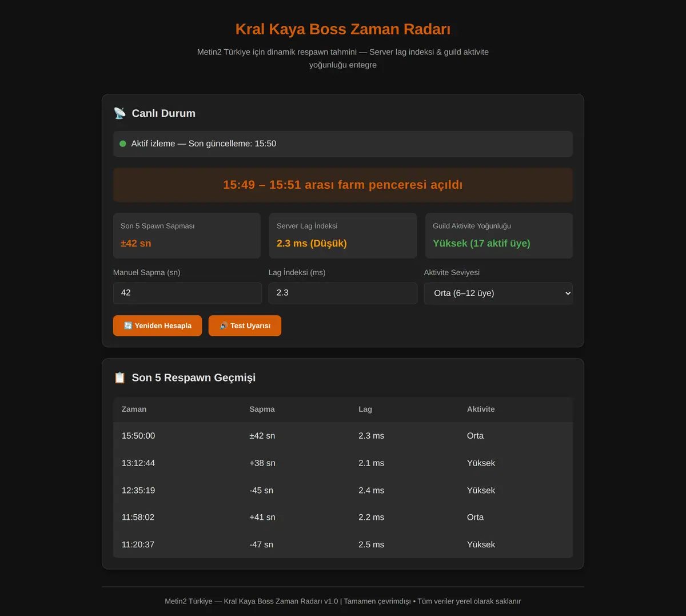Click the Son 5 Spawn Sapması card
The width and height of the screenshot is (686, 616).
pyautogui.click(x=187, y=236)
